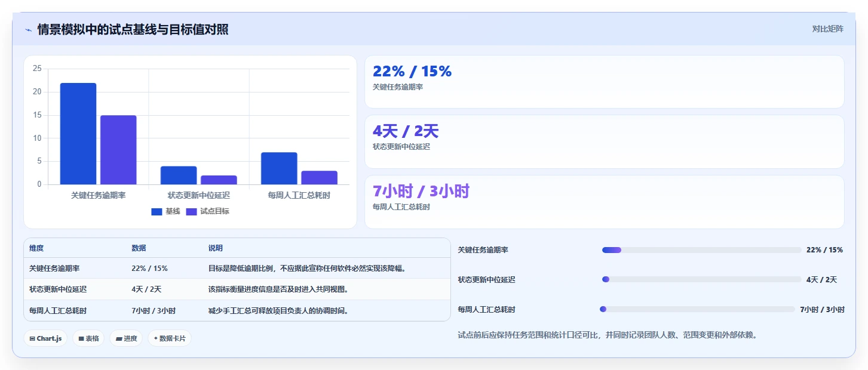Click table cell 状态更新中位延迟
868x370 pixels.
(x=58, y=289)
